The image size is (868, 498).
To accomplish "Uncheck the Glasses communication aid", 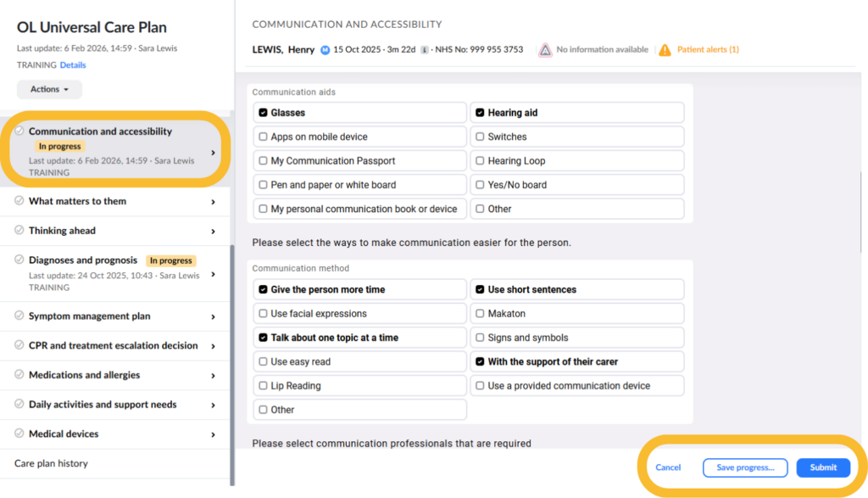I will [x=264, y=113].
